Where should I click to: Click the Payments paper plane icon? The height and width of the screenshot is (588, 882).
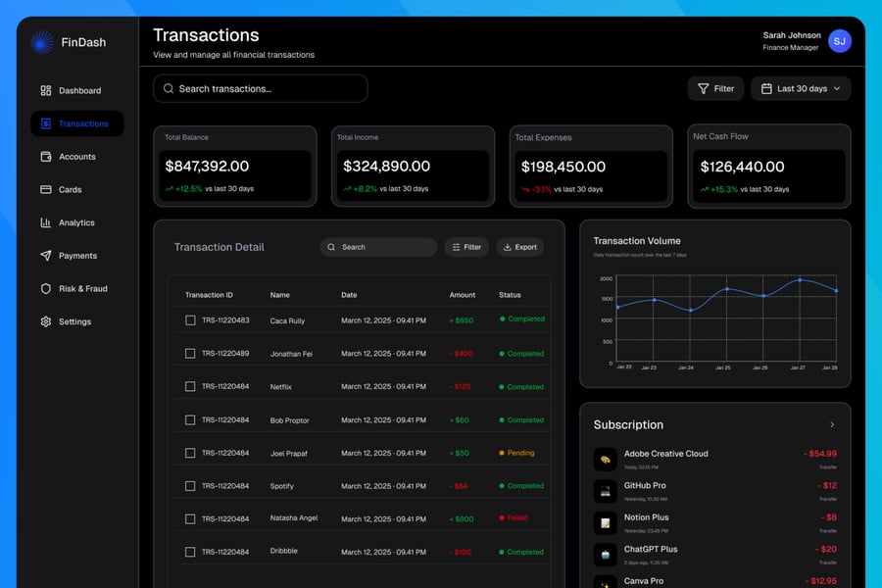45,256
